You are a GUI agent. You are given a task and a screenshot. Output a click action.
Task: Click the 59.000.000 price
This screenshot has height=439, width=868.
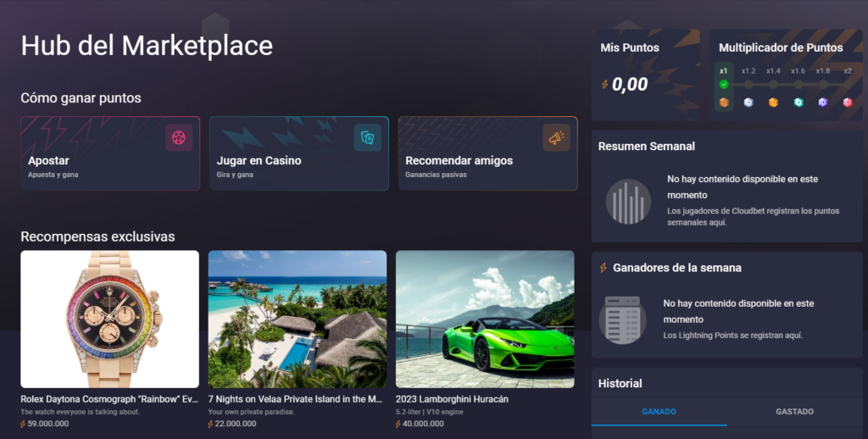click(x=48, y=424)
